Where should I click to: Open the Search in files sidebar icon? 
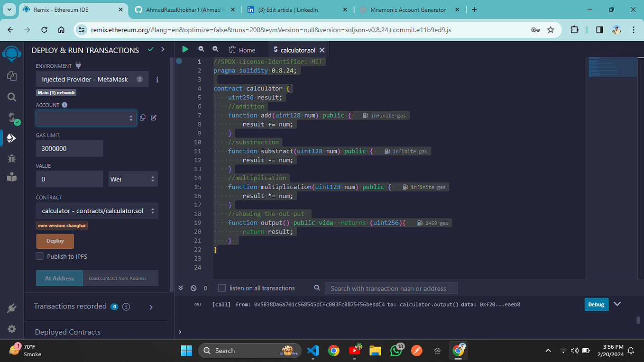pyautogui.click(x=12, y=97)
